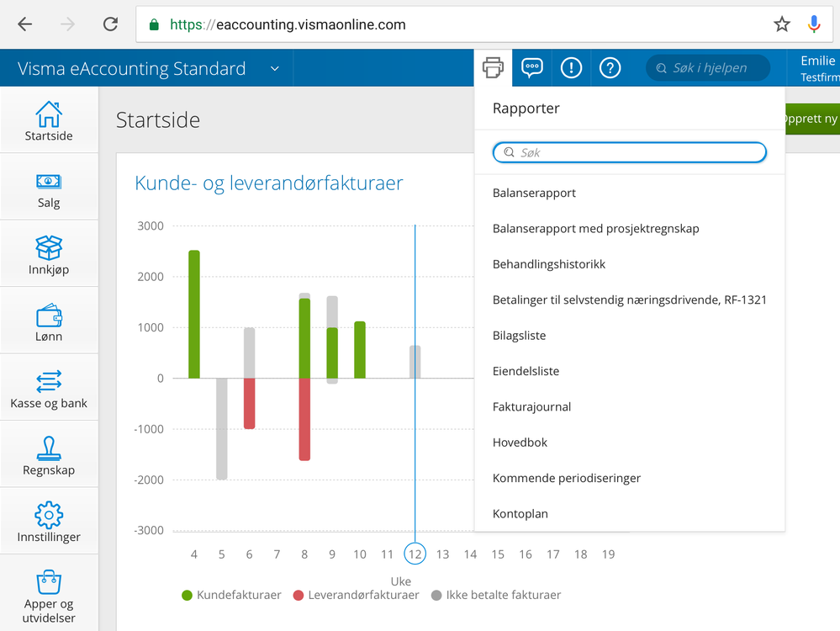Open Innstillinger gear in sidebar

point(49,522)
